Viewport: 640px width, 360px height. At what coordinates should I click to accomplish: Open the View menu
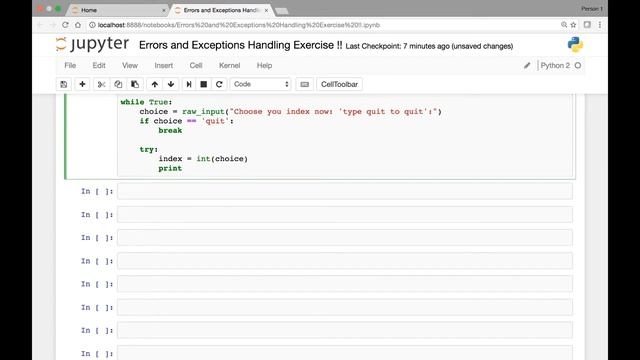[x=130, y=65]
